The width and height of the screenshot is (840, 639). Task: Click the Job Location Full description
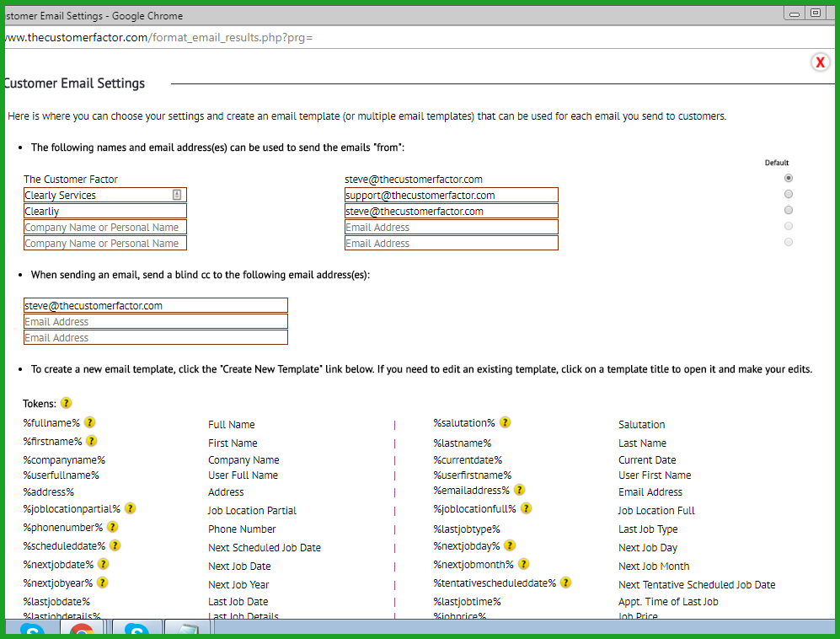(656, 510)
